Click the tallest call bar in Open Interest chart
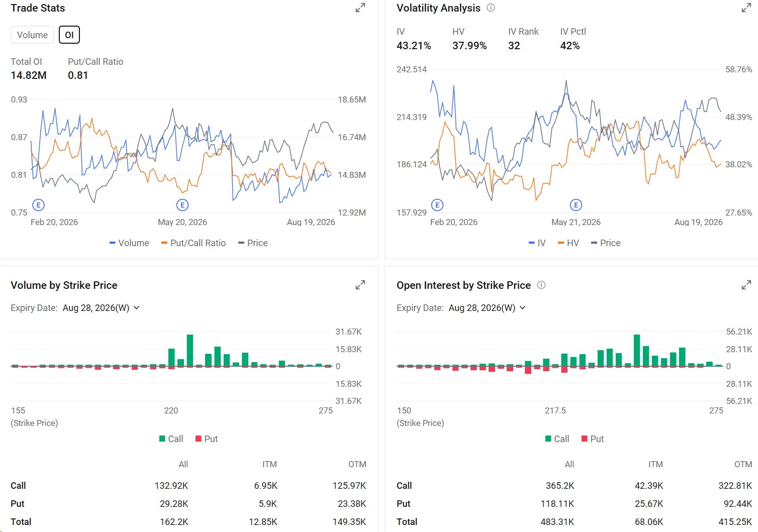758x532 pixels. click(x=637, y=350)
